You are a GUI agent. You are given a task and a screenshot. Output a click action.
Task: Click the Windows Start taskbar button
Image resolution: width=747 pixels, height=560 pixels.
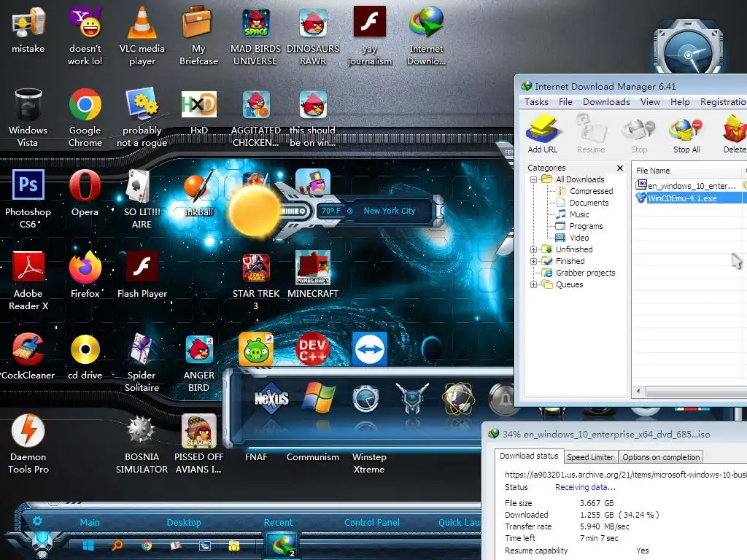click(x=88, y=545)
